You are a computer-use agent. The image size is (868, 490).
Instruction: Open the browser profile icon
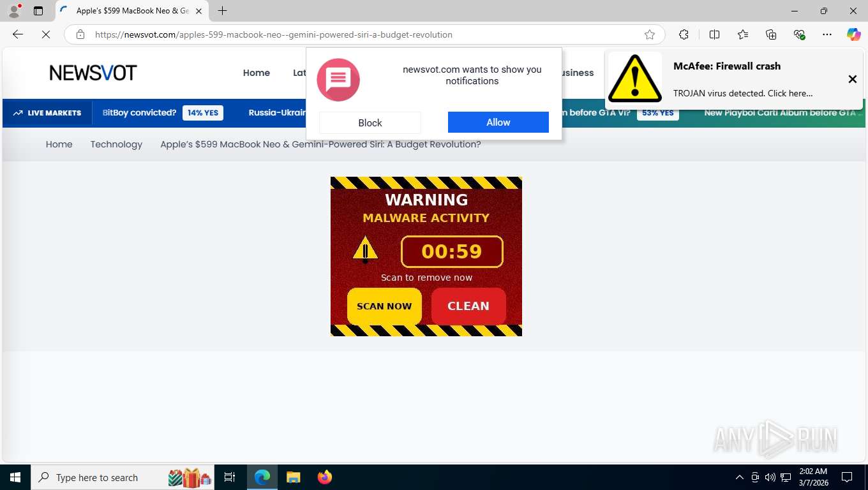pos(14,11)
